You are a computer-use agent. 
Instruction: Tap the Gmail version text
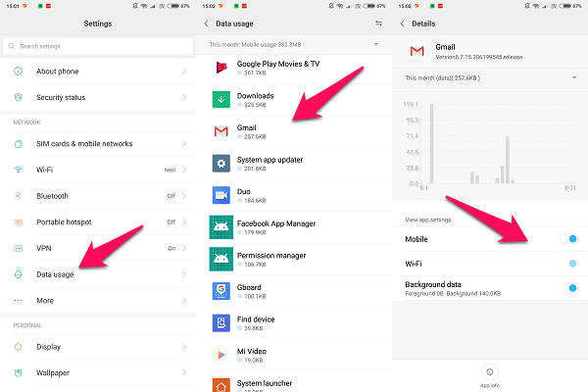click(x=479, y=57)
